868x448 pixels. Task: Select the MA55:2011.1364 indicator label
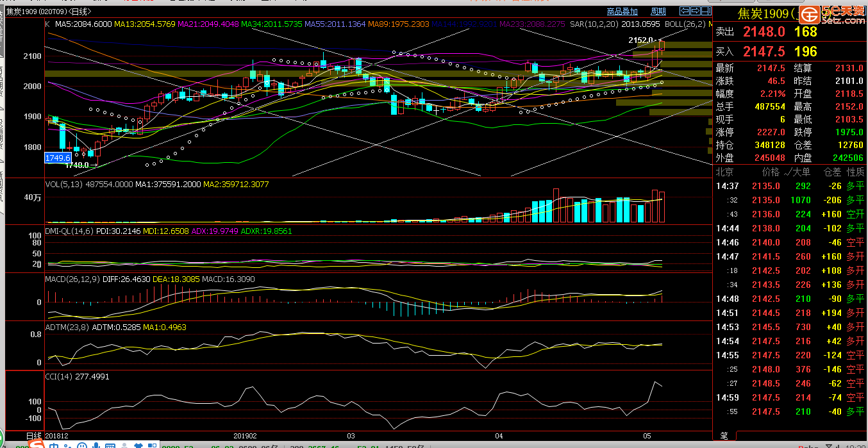pyautogui.click(x=335, y=24)
